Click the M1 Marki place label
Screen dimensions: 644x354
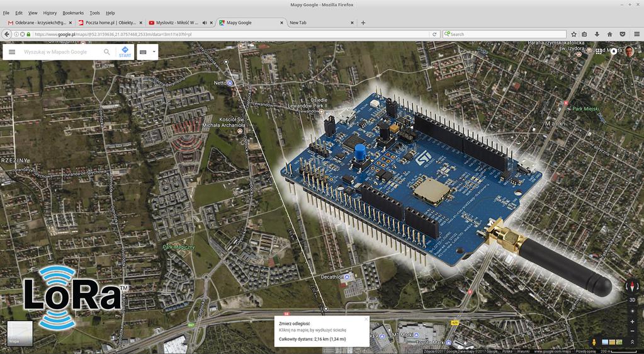pos(403,335)
